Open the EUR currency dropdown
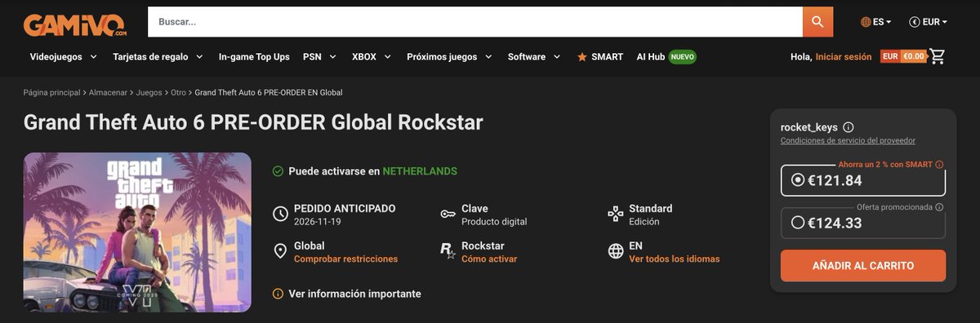The image size is (980, 323). click(x=929, y=22)
